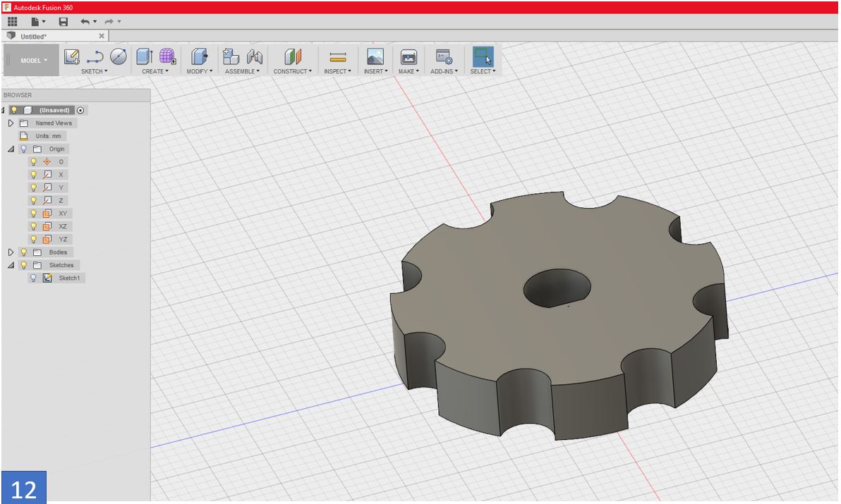Toggle visibility of the Z axis
Viewport: 841px width, 504px height.
click(x=33, y=200)
